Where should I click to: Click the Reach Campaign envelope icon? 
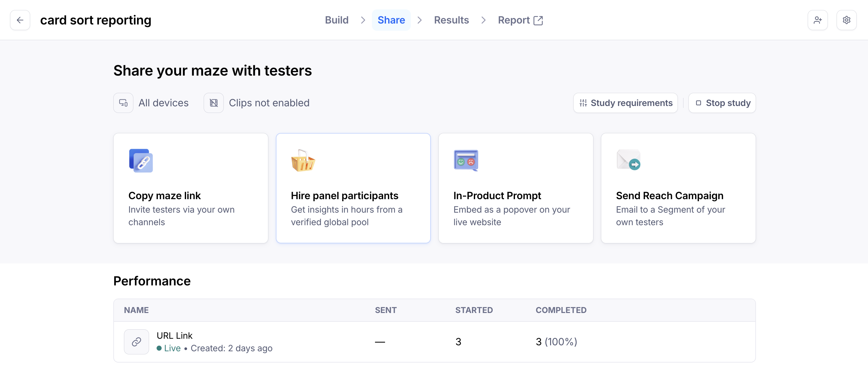coord(628,160)
